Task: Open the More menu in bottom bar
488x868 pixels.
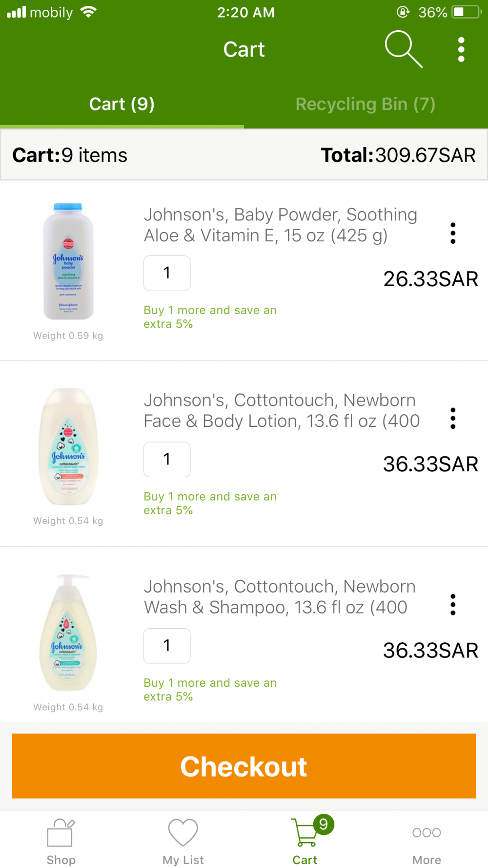Action: (427, 841)
